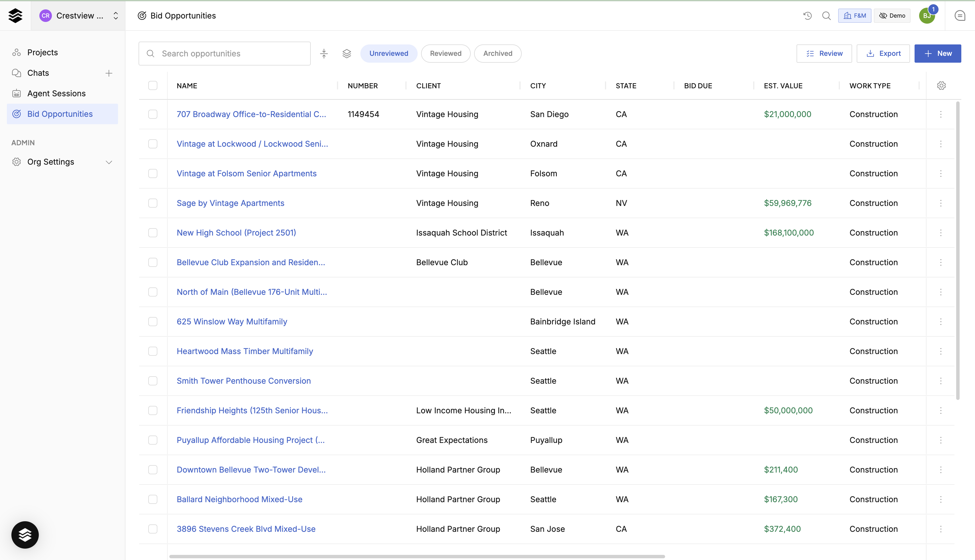This screenshot has height=560, width=975.
Task: Click the collapse rows density icon
Action: [x=324, y=54]
